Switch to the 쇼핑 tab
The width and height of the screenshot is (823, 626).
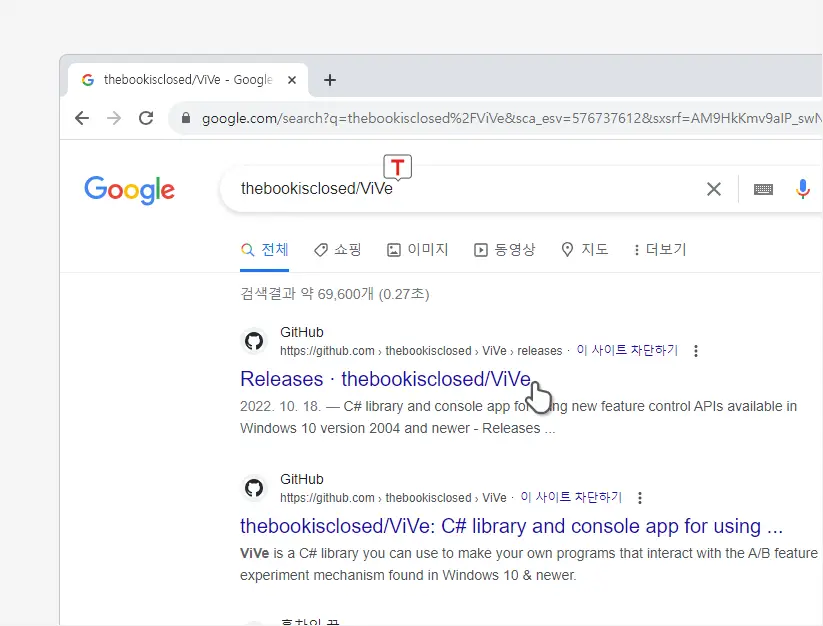[x=337, y=250]
